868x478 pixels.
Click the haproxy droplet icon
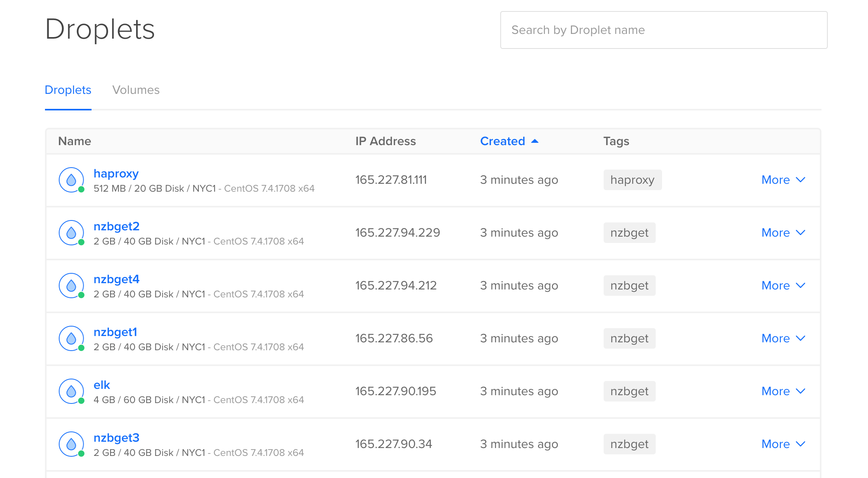click(x=71, y=180)
